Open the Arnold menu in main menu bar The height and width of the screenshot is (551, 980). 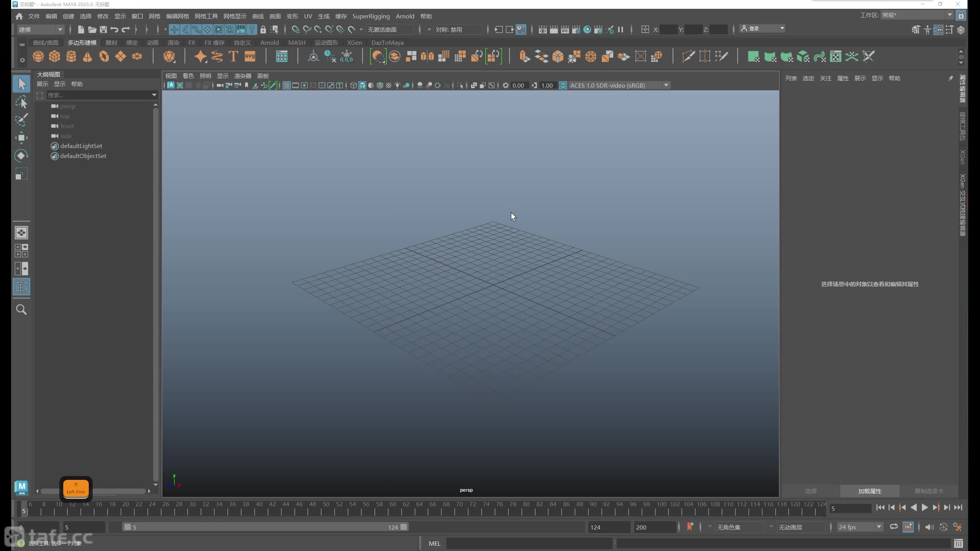click(405, 16)
